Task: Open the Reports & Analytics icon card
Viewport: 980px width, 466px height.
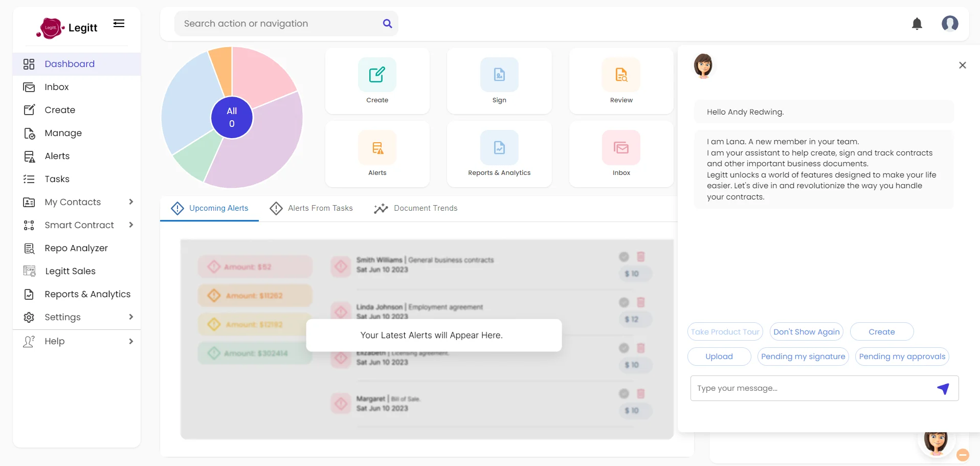Action: tap(499, 147)
